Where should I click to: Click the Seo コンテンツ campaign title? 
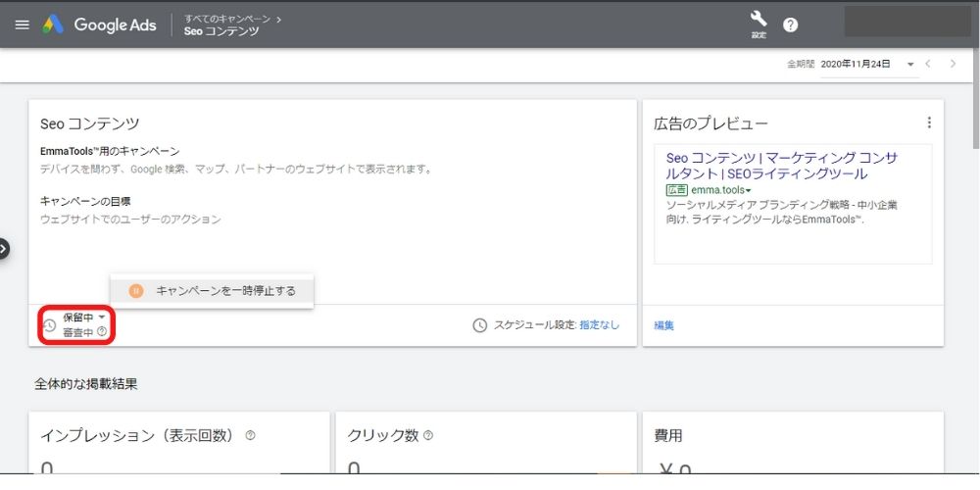point(89,123)
